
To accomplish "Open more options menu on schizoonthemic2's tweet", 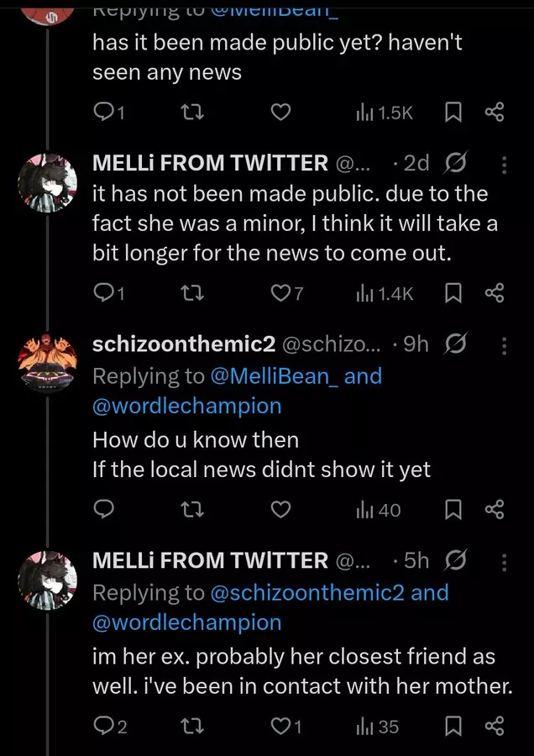I will click(504, 345).
